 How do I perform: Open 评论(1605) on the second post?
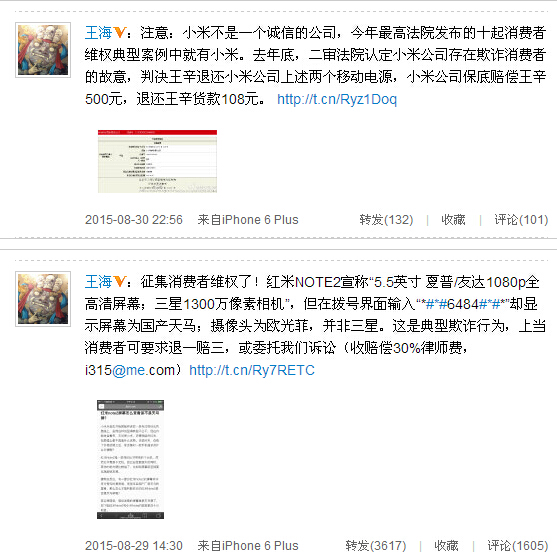pyautogui.click(x=518, y=546)
